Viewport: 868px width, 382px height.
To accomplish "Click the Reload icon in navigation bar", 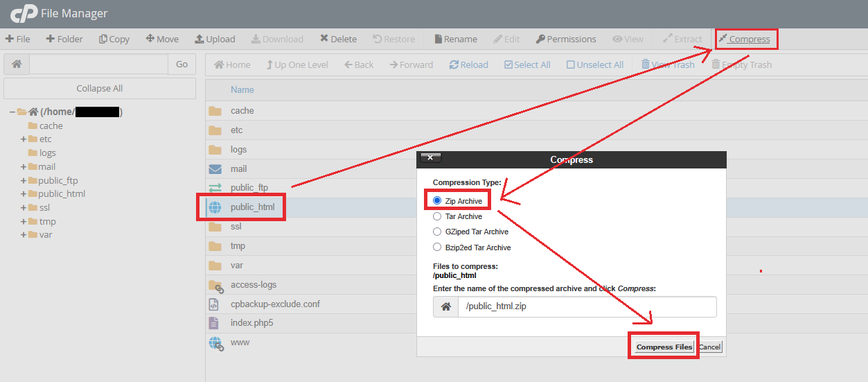I will (454, 64).
